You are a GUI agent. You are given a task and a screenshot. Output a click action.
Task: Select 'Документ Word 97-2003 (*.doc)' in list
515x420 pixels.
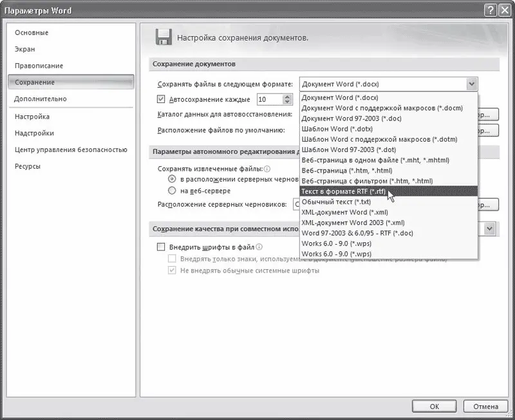tap(353, 119)
